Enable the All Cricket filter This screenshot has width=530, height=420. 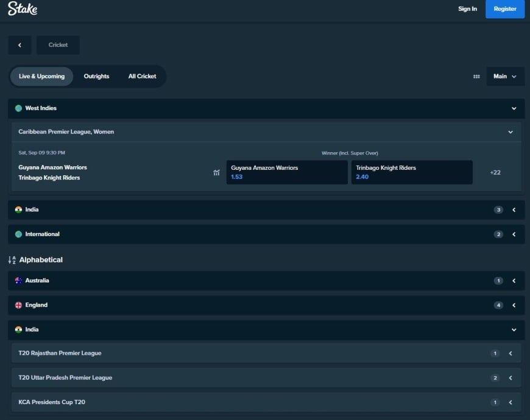pyautogui.click(x=142, y=76)
